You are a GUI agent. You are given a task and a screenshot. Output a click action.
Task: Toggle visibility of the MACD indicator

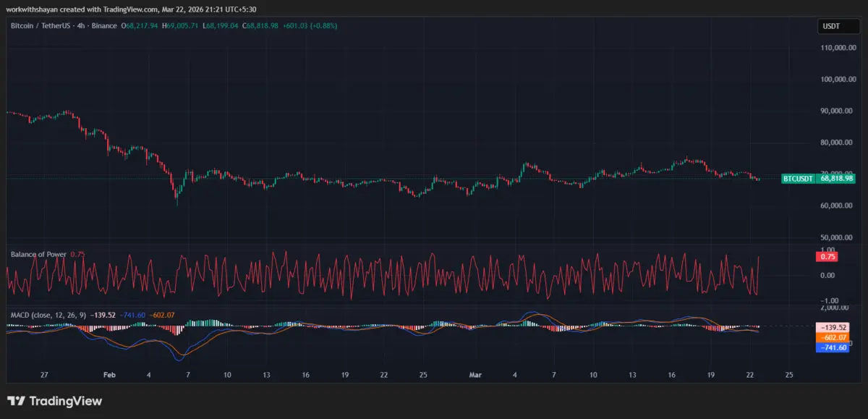[48, 315]
